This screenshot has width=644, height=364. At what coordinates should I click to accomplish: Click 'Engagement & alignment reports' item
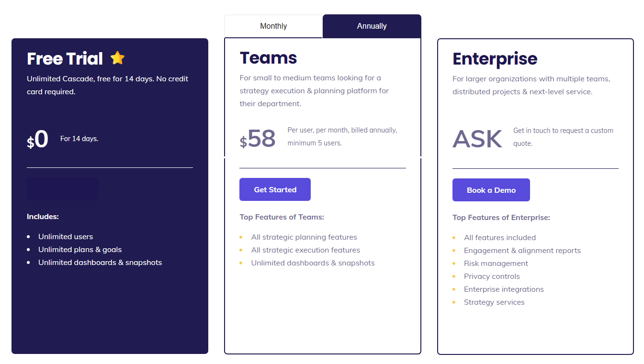click(x=522, y=251)
